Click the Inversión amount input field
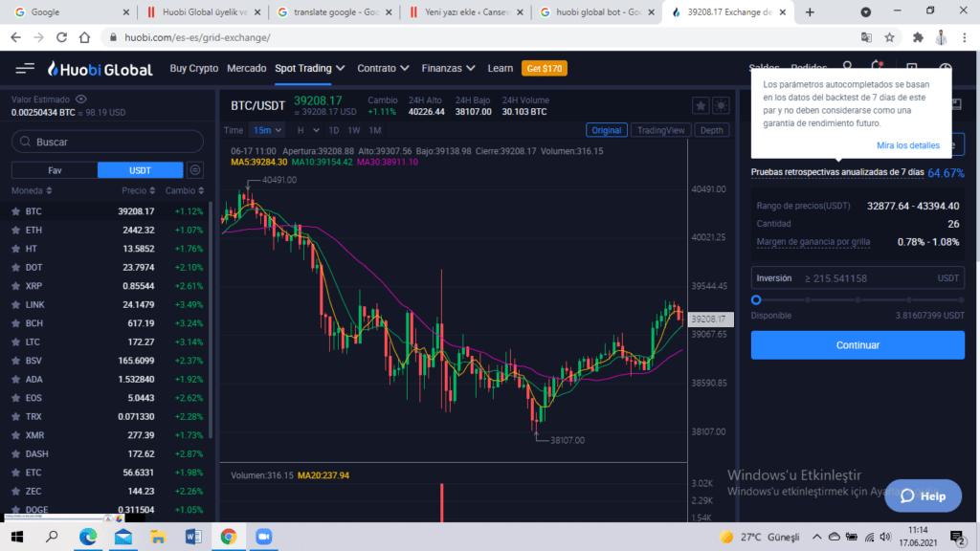The image size is (980, 551). [857, 278]
